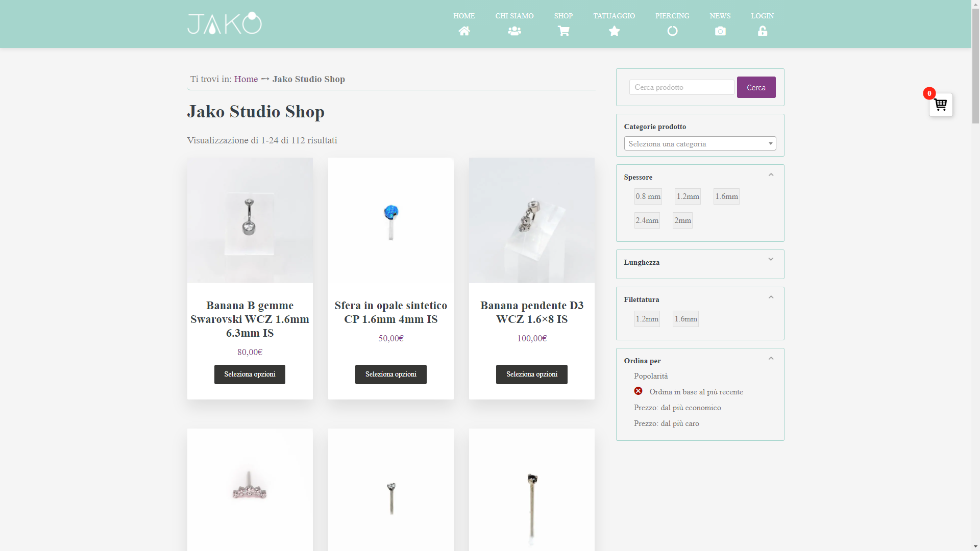Click the Home breadcrumb link

[x=246, y=79]
